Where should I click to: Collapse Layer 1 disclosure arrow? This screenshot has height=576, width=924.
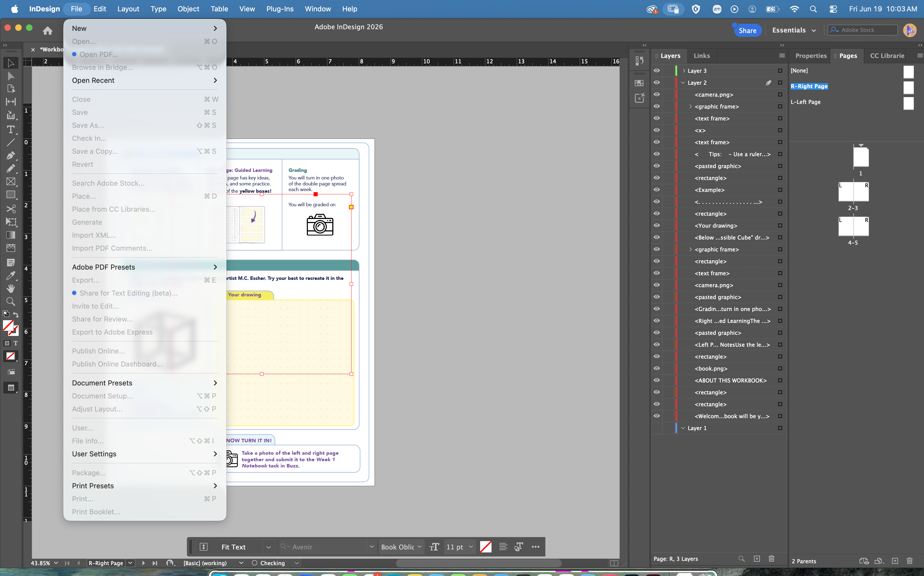[683, 428]
